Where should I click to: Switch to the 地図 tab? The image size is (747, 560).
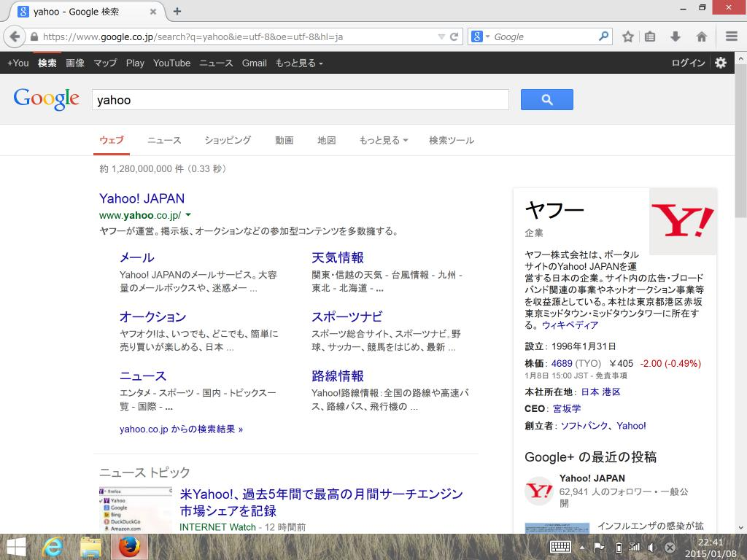326,140
